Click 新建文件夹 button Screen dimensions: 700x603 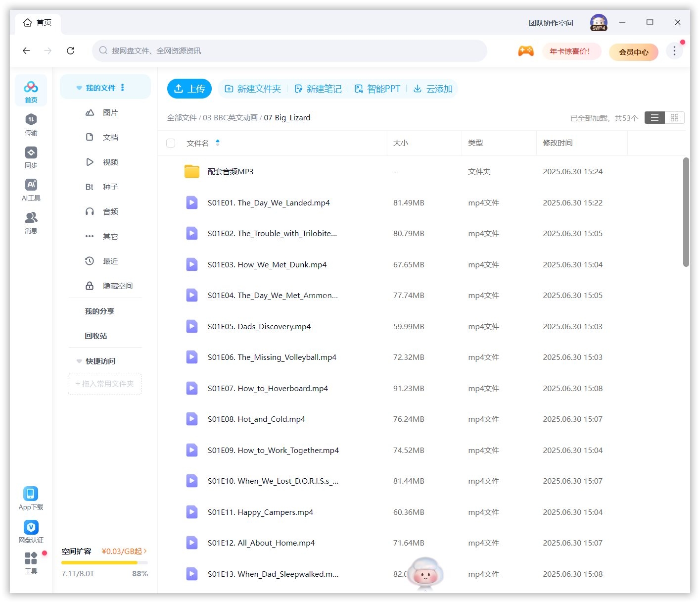click(253, 89)
